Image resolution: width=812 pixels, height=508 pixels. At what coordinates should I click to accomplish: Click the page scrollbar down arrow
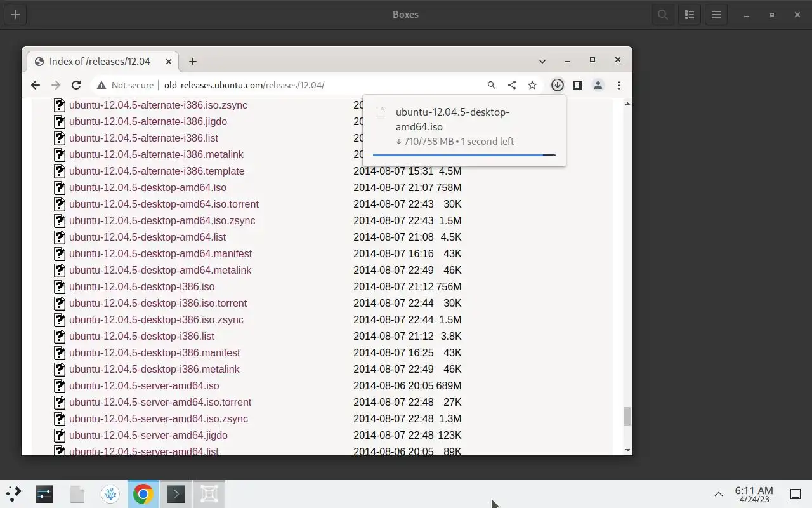coord(628,450)
